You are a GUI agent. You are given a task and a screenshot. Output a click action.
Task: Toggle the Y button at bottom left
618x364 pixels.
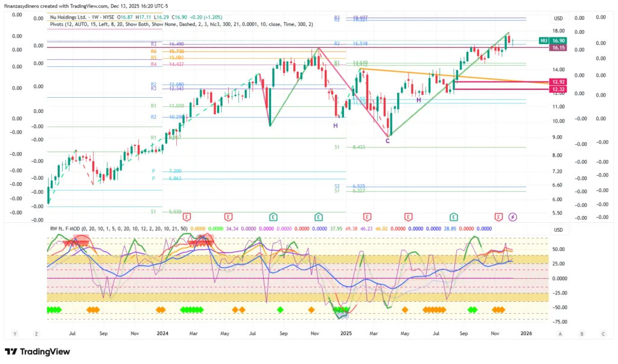[x=14, y=333]
